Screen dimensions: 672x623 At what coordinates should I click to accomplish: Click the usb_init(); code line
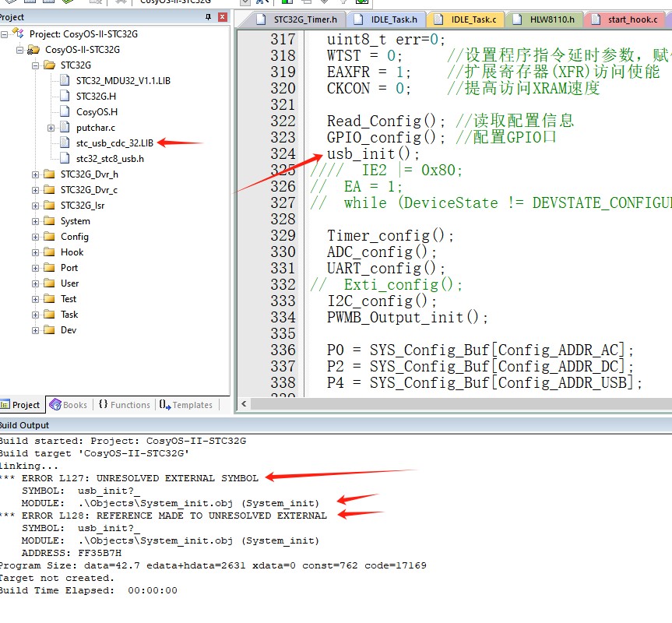pos(373,154)
